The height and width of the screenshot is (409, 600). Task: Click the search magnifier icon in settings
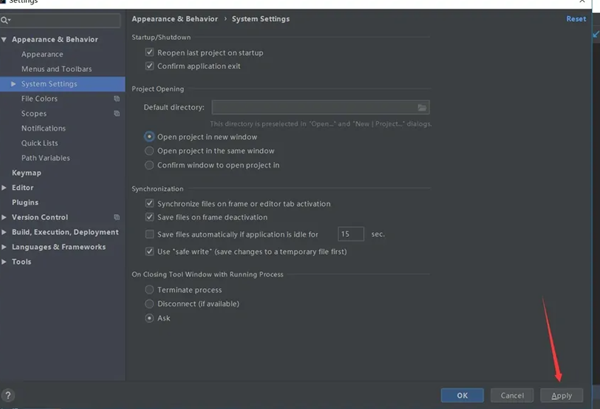click(6, 19)
